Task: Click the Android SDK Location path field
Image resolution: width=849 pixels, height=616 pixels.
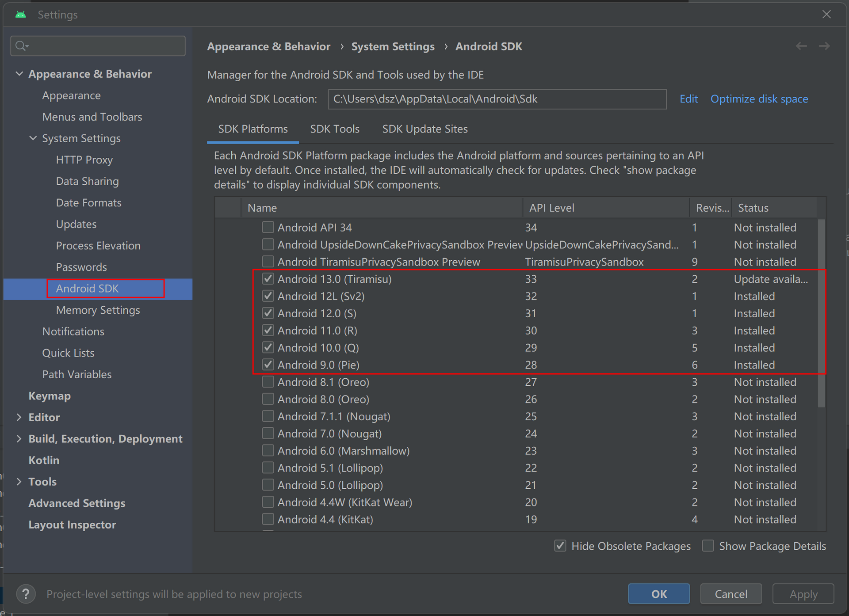Action: (x=497, y=99)
